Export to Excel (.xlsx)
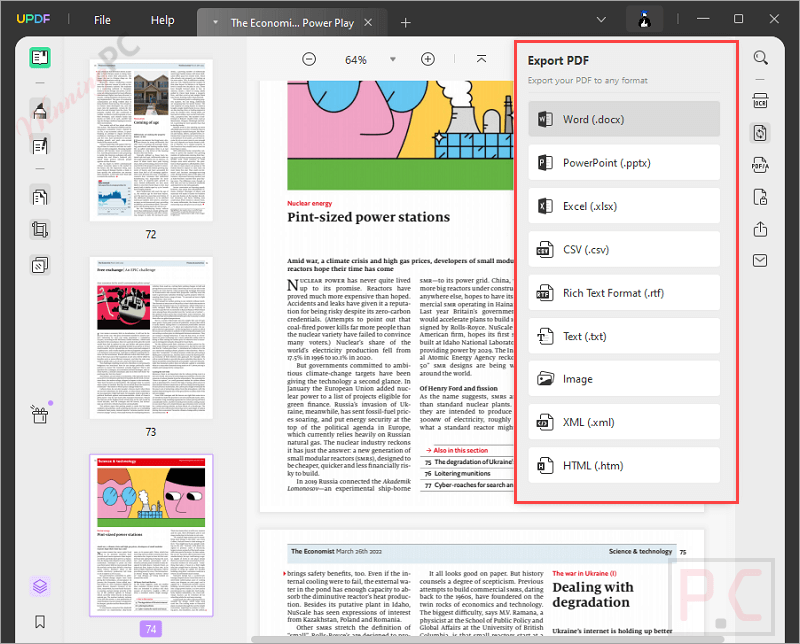This screenshot has width=800, height=644. (624, 206)
